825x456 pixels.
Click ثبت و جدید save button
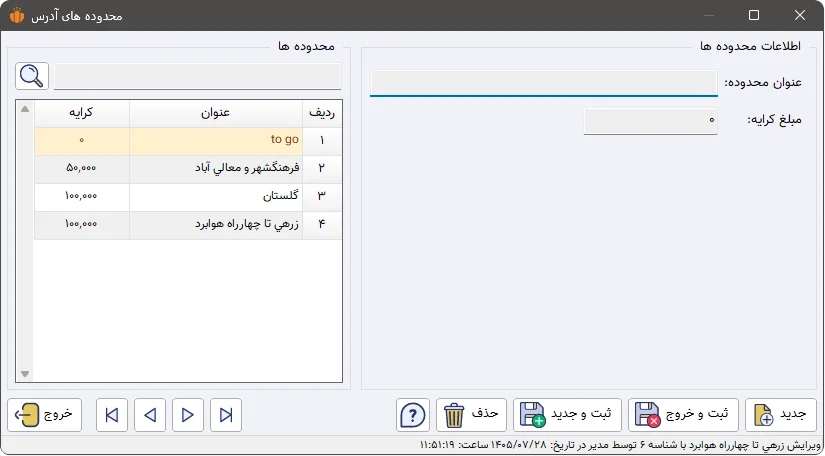[x=567, y=415]
